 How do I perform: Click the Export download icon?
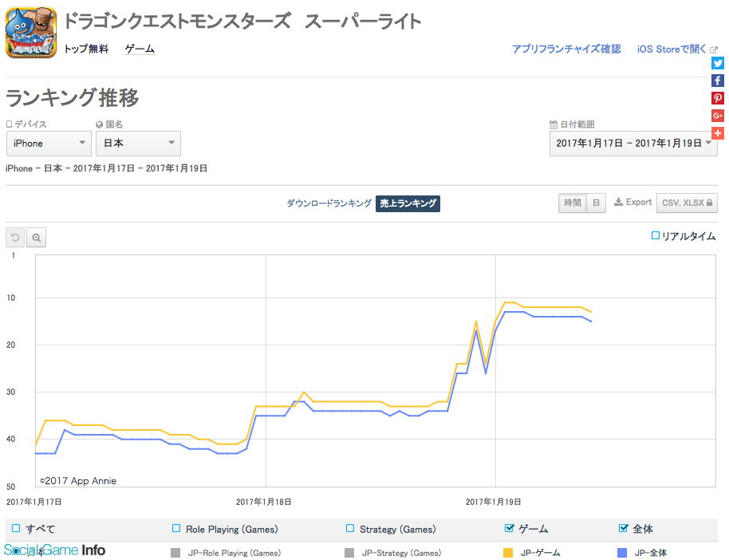(x=618, y=202)
